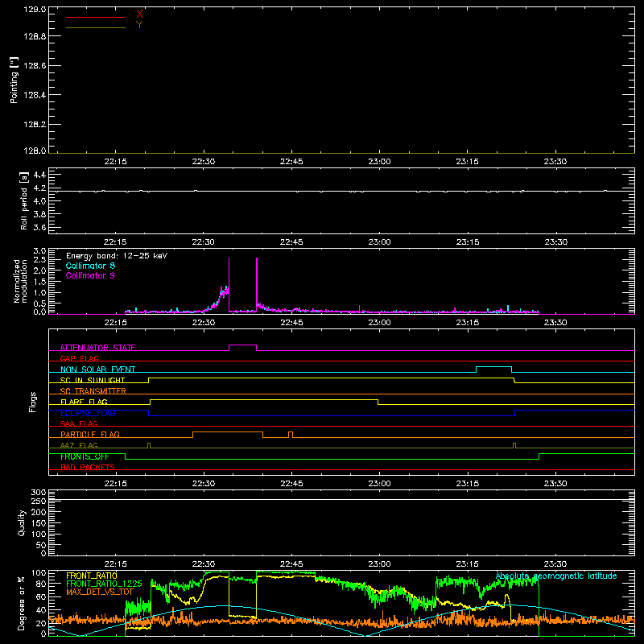This screenshot has height=644, width=644.
Task: Click the 300 tick on Quality axis
Action: pyautogui.click(x=39, y=493)
